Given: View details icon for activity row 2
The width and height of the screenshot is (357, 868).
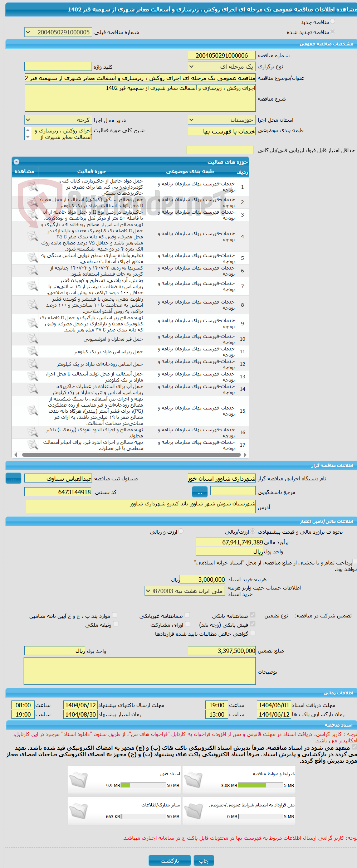Looking at the screenshot, I should coord(33,202).
